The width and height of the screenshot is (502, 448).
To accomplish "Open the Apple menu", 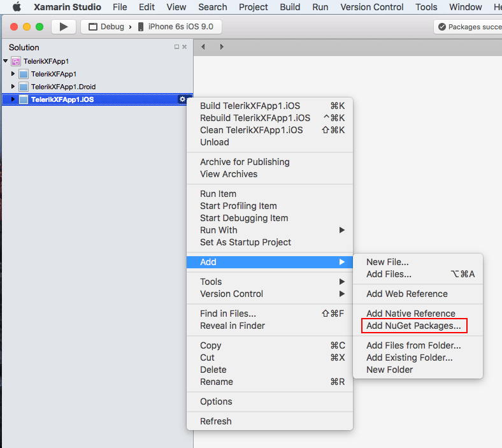I will pos(17,7).
